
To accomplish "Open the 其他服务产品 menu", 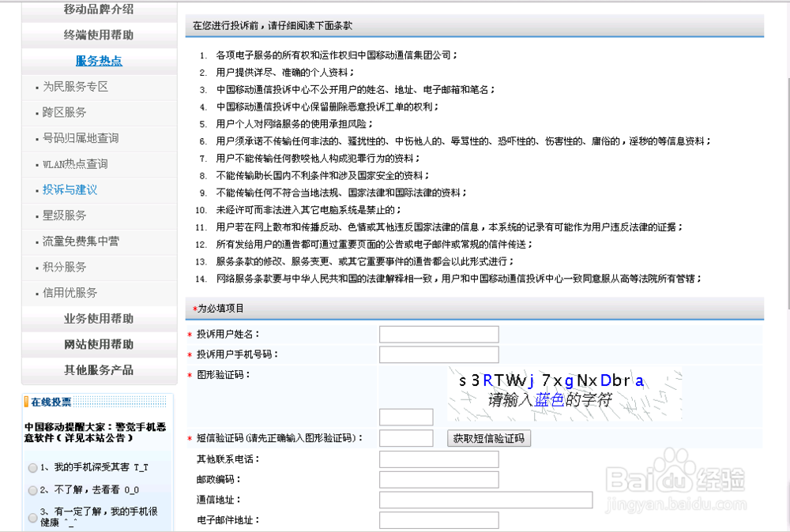I will [98, 370].
